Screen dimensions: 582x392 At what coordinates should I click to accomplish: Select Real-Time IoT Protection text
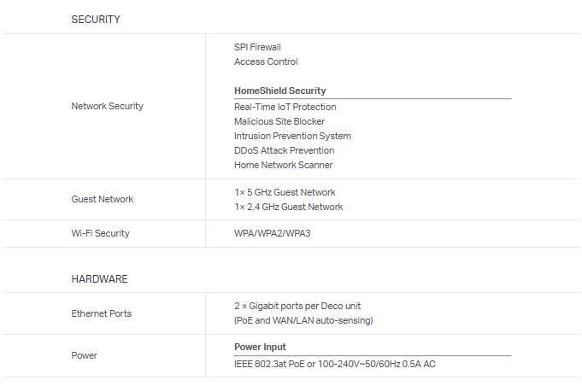pyautogui.click(x=285, y=107)
